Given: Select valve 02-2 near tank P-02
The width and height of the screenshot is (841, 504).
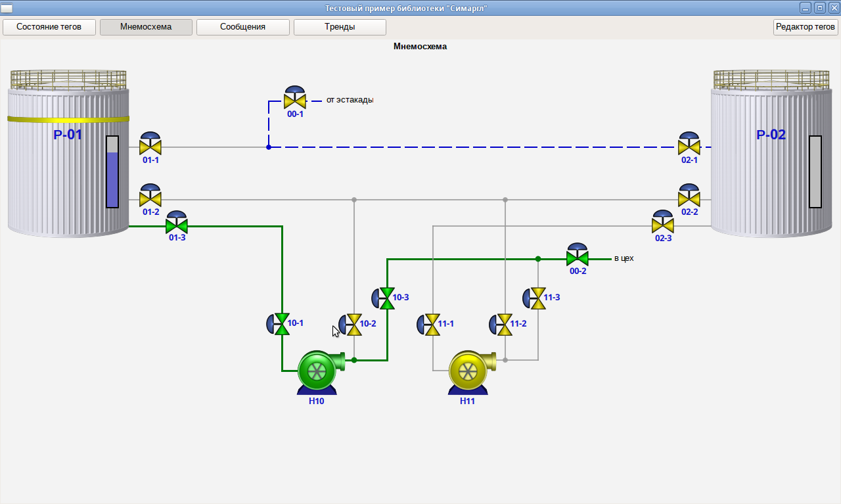Looking at the screenshot, I should [689, 195].
